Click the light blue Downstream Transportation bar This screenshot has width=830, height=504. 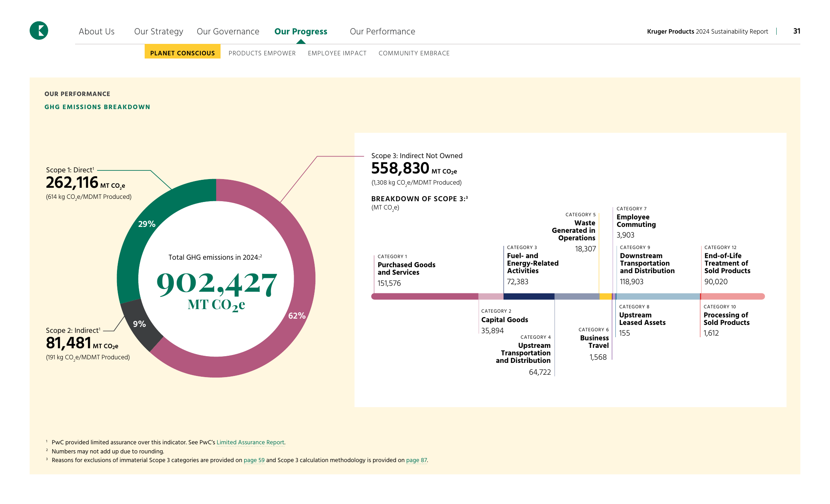658,296
